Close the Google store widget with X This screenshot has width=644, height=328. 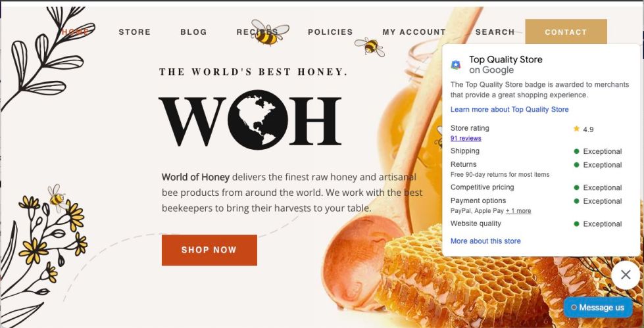click(x=626, y=275)
